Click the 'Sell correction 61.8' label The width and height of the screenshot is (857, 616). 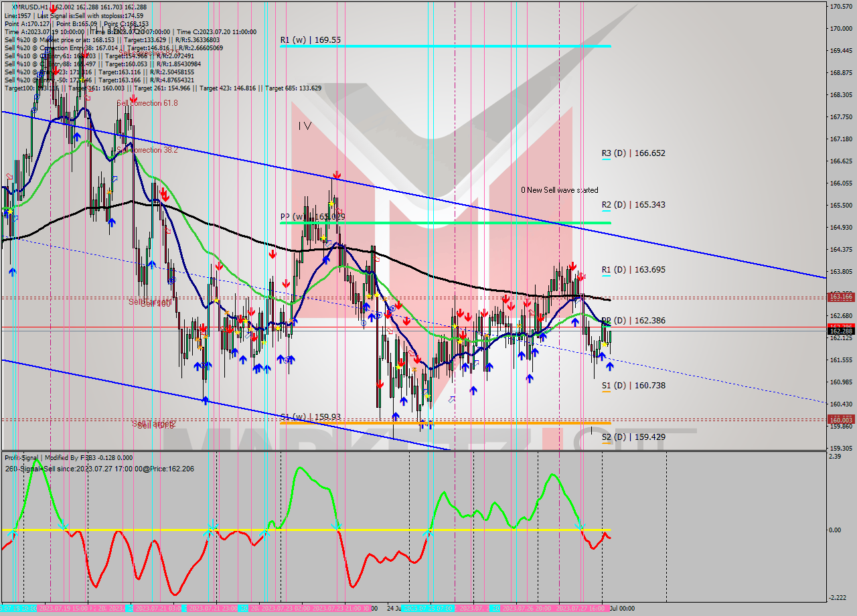148,103
